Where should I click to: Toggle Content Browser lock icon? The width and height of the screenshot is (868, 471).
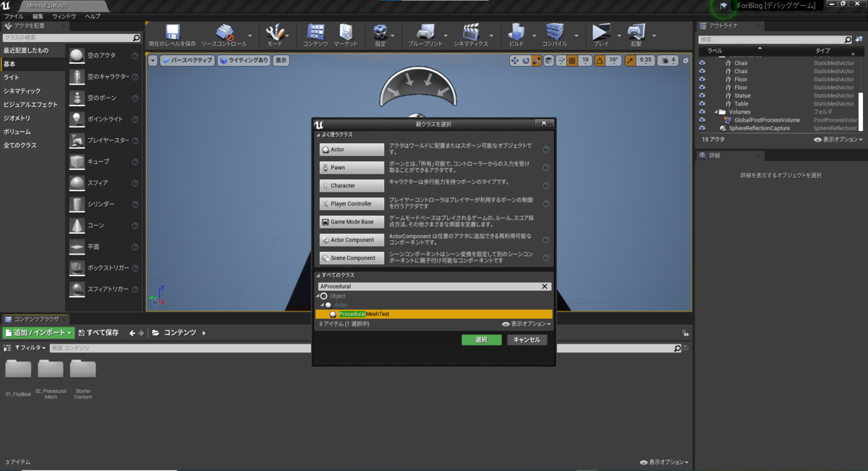[685, 333]
